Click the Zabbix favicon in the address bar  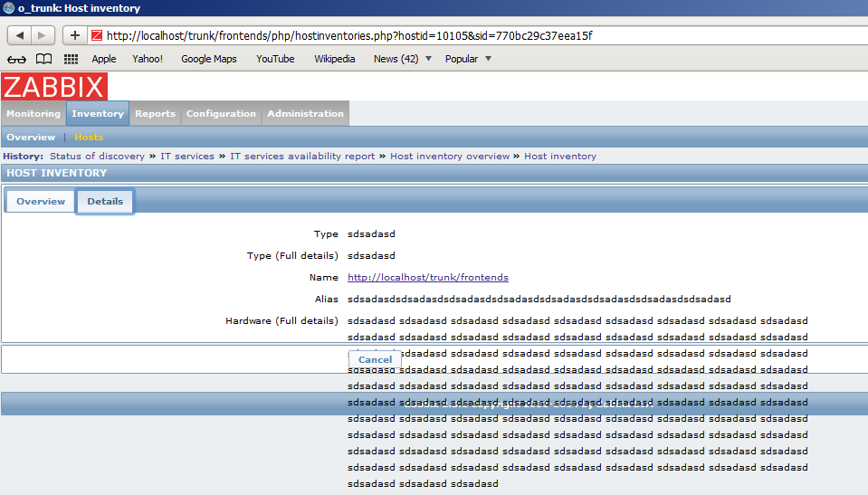coord(97,36)
